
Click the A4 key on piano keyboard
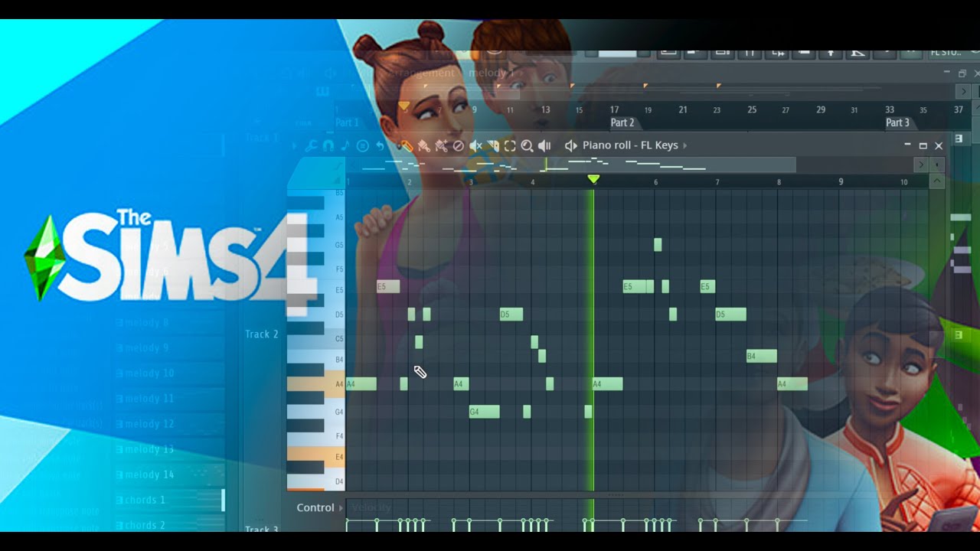[315, 384]
